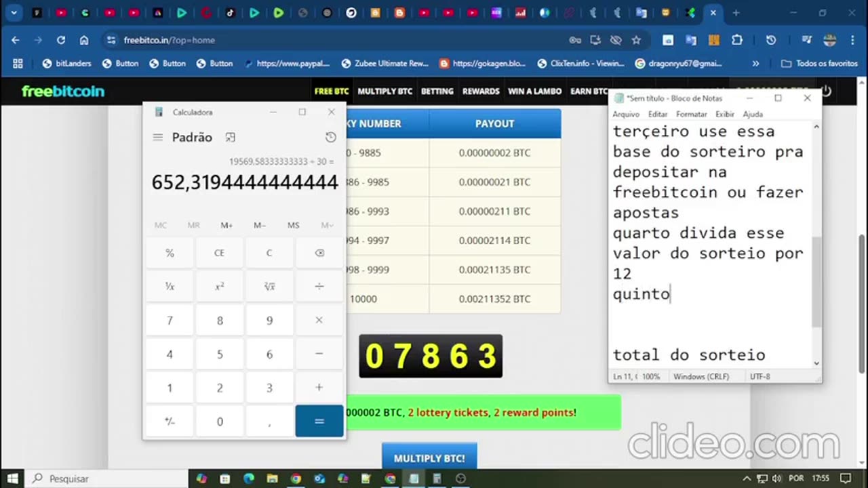Screen dimensions: 868x488
Task: Click the Calculator keep-on-top icon beside Padrão
Action: coord(230,137)
